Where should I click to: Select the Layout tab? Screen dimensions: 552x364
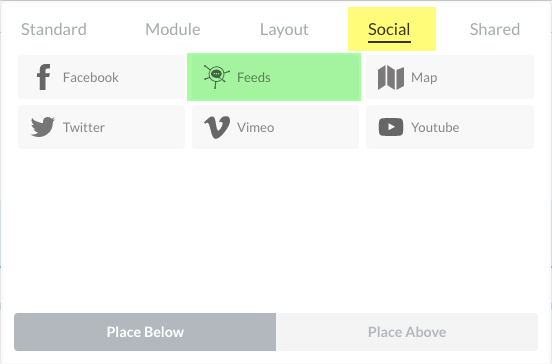click(284, 29)
